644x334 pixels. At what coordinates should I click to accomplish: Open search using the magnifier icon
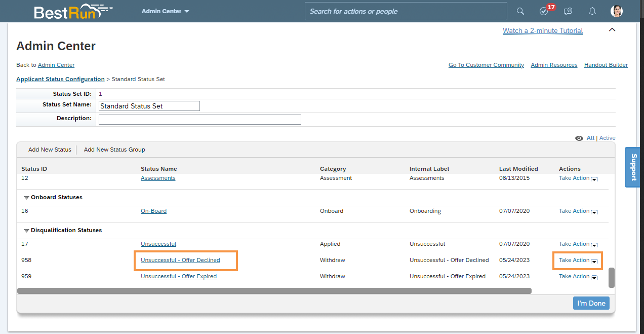(520, 11)
